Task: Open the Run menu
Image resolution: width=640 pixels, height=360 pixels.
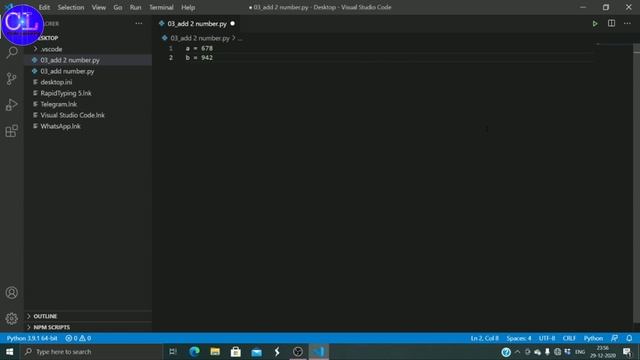Action: (x=135, y=7)
